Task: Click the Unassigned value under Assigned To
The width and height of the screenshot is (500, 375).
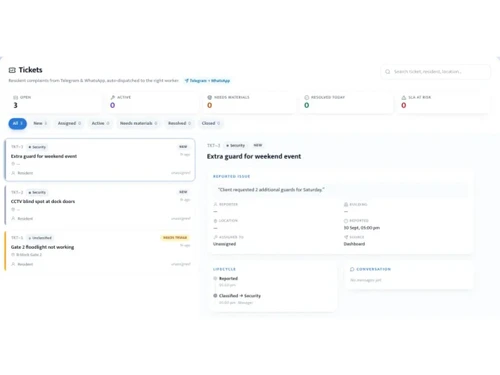Action: click(224, 244)
